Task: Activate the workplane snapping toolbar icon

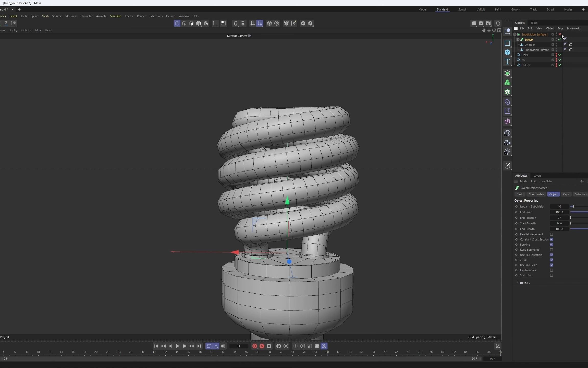Action: pyautogui.click(x=260, y=24)
